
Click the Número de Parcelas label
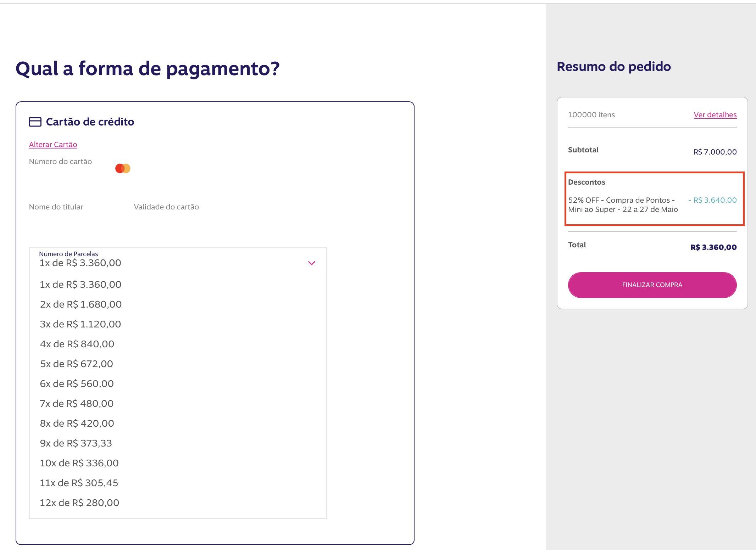(x=68, y=254)
